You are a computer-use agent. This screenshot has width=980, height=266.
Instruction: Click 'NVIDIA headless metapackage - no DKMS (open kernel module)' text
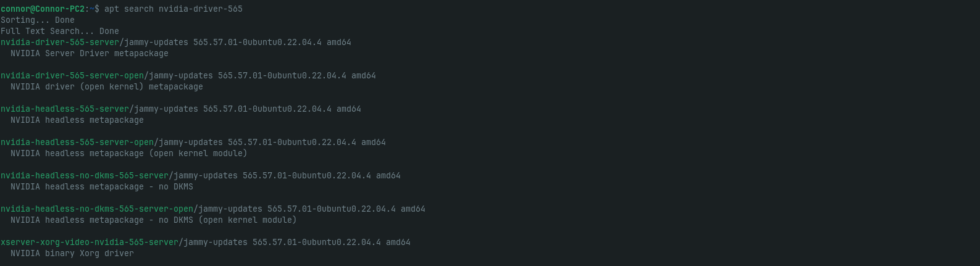click(x=154, y=220)
